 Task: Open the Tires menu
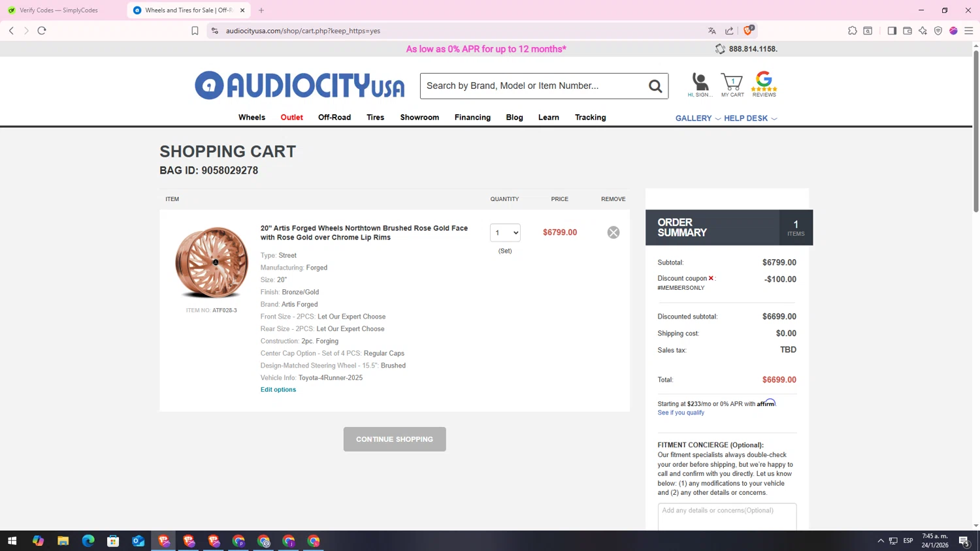[x=375, y=118]
